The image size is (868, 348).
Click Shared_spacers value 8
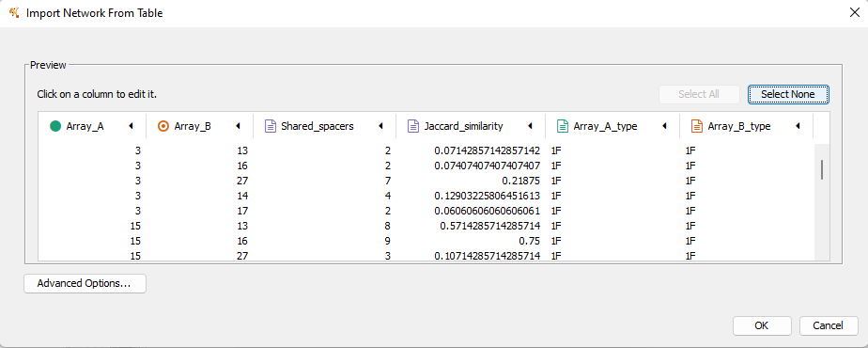pos(388,226)
